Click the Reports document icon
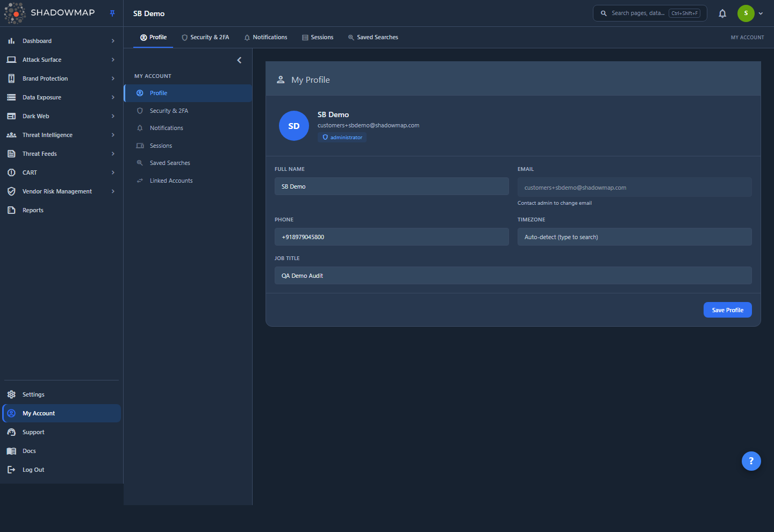The image size is (774, 532). coord(11,210)
